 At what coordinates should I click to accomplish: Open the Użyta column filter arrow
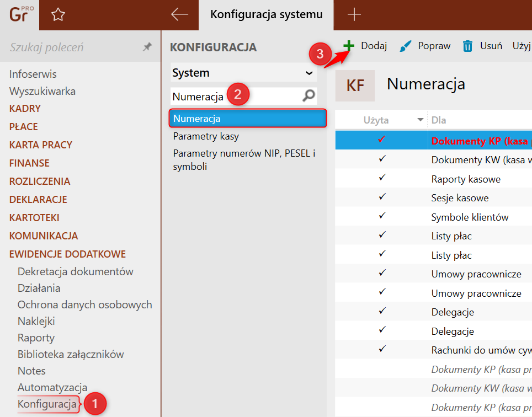tap(421, 120)
